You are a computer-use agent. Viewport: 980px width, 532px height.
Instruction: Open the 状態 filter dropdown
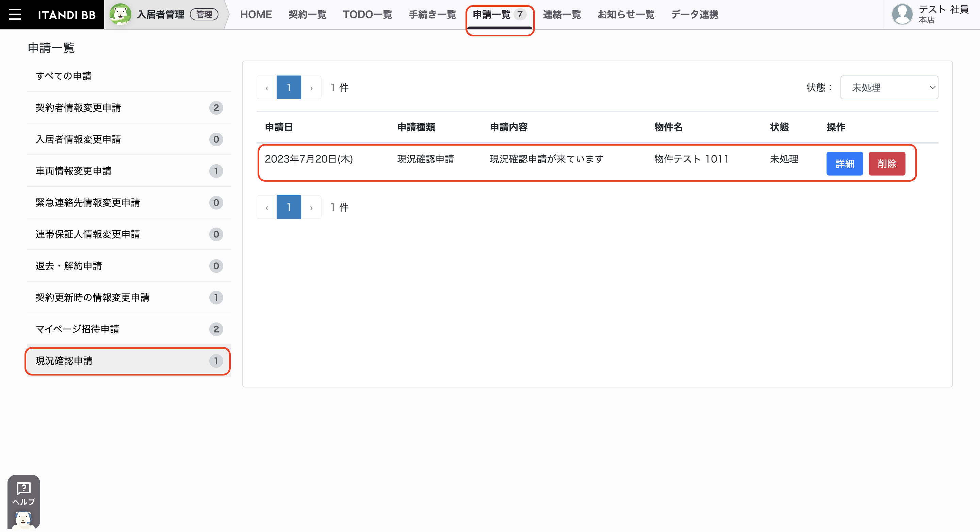pos(889,87)
